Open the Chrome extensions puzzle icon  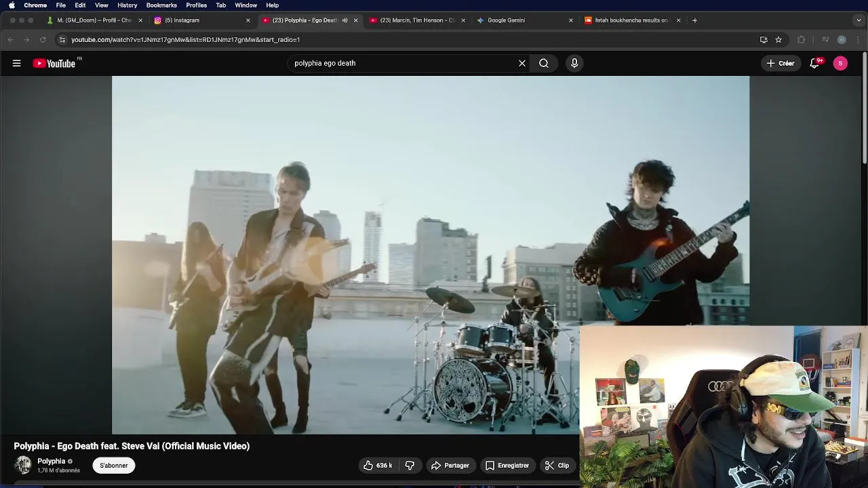802,39
